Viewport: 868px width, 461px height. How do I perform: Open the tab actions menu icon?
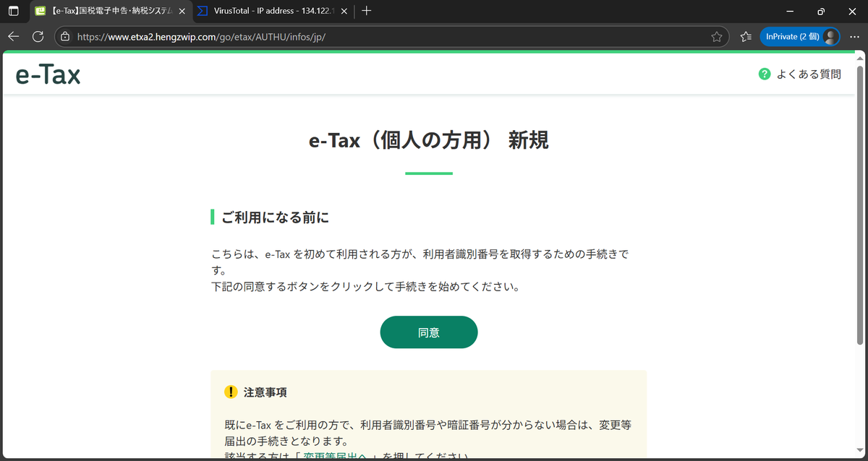pyautogui.click(x=13, y=11)
